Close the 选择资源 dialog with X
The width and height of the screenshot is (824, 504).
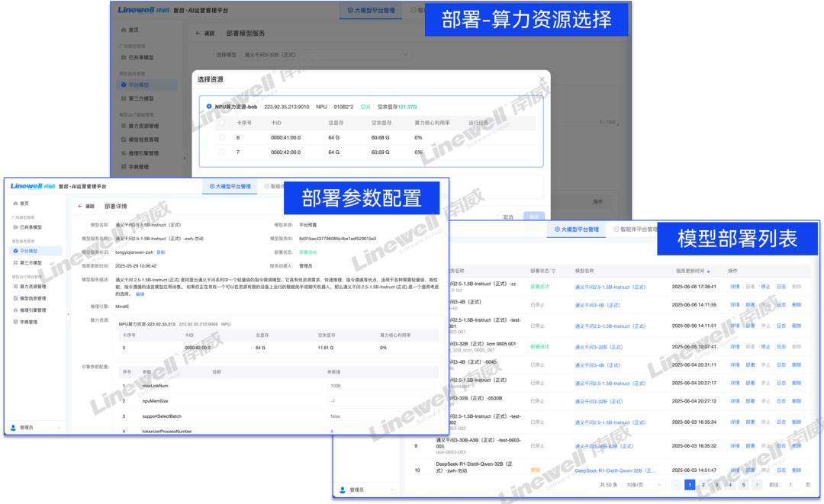(542, 79)
